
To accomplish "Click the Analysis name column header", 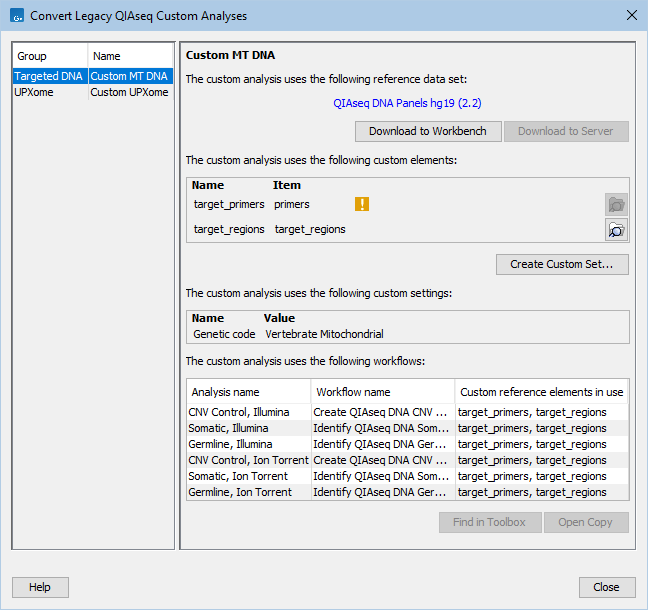I will (x=248, y=392).
